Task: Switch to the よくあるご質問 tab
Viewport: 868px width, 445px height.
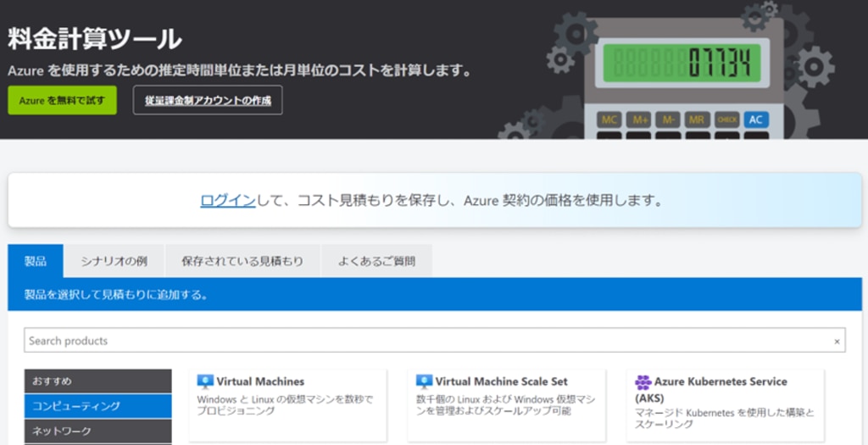Action: coord(376,261)
